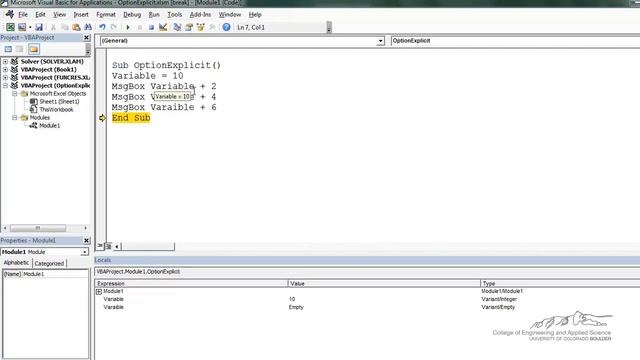Open the File menu
Image resolution: width=640 pixels, height=360 pixels.
[x=23, y=14]
